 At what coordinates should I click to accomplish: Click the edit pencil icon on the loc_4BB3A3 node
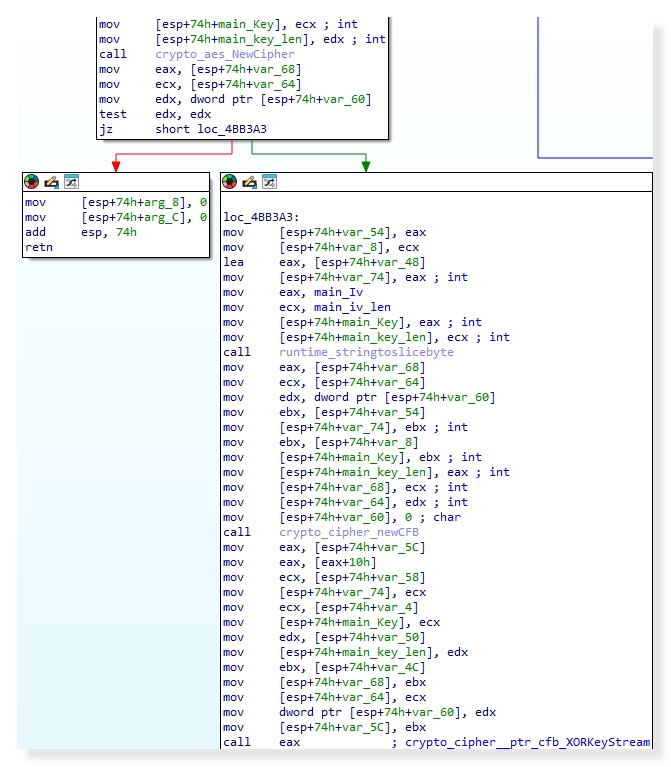pyautogui.click(x=249, y=182)
